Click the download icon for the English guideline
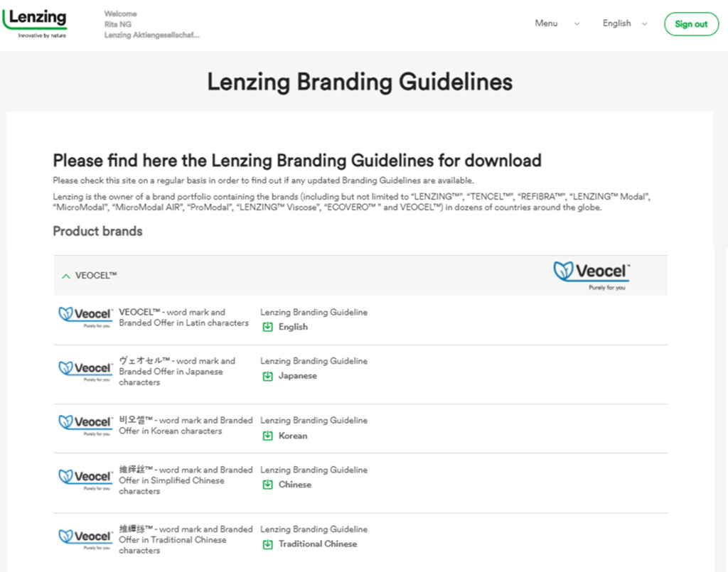The image size is (728, 572). pos(267,327)
